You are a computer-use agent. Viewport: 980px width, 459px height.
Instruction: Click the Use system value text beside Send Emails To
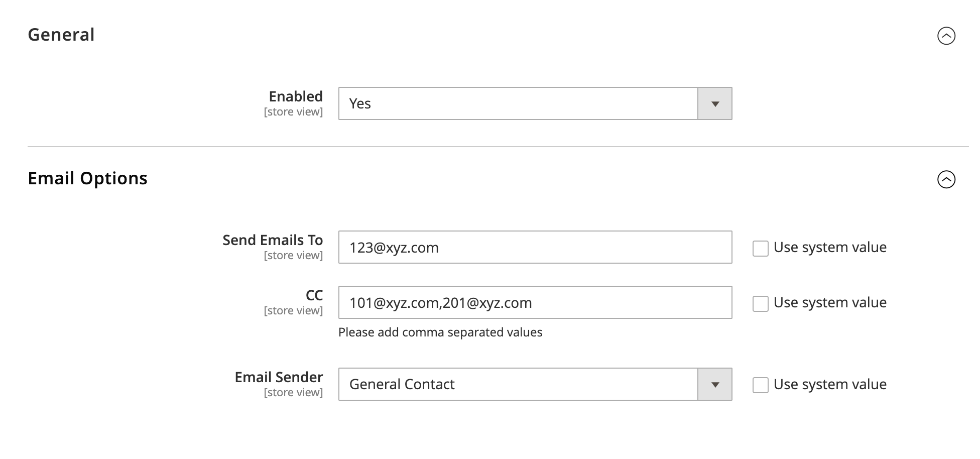point(830,247)
